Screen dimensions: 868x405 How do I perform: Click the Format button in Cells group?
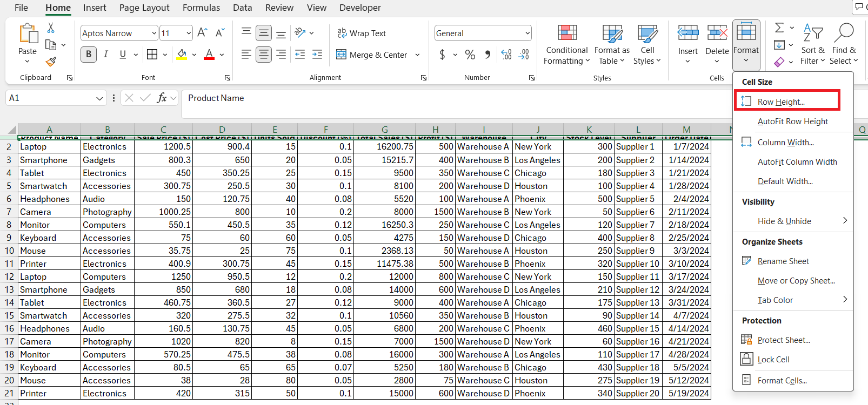point(746,45)
